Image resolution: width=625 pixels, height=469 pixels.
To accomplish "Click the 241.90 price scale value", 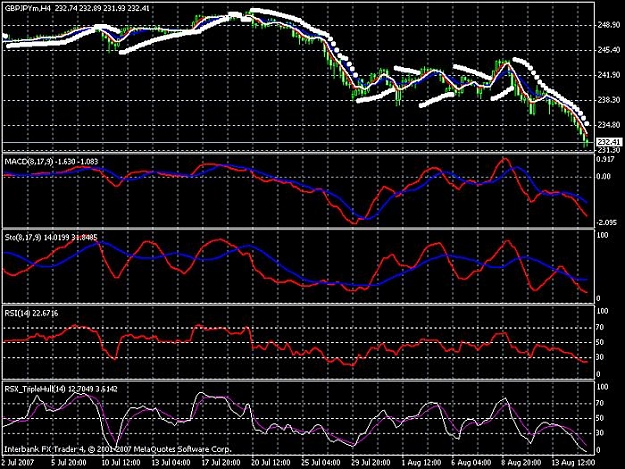I will [x=609, y=75].
